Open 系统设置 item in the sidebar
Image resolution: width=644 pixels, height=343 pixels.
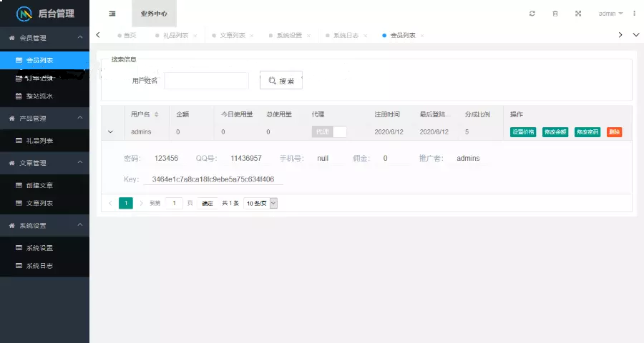44,248
